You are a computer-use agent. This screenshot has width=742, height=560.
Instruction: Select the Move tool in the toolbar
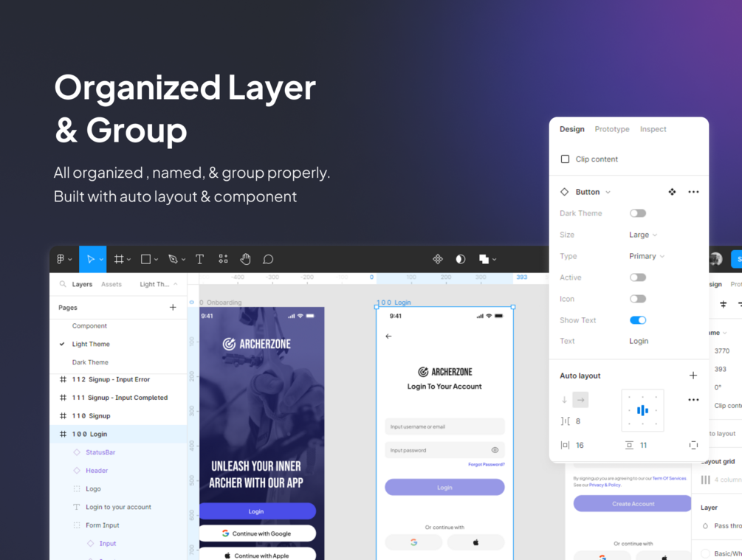90,259
